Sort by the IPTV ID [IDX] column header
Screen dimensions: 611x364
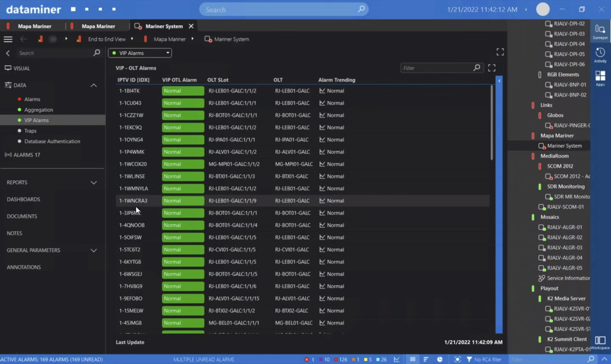pyautogui.click(x=133, y=80)
